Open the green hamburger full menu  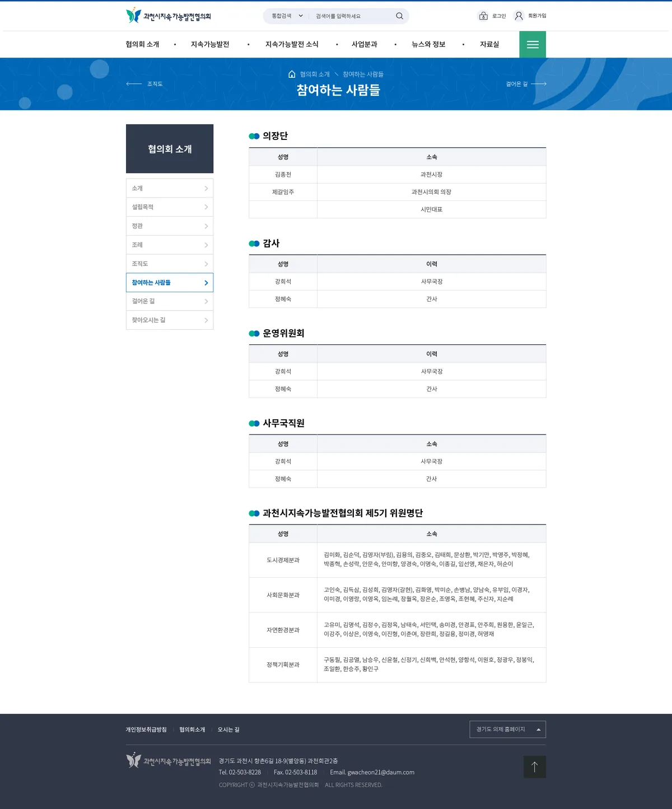point(533,44)
